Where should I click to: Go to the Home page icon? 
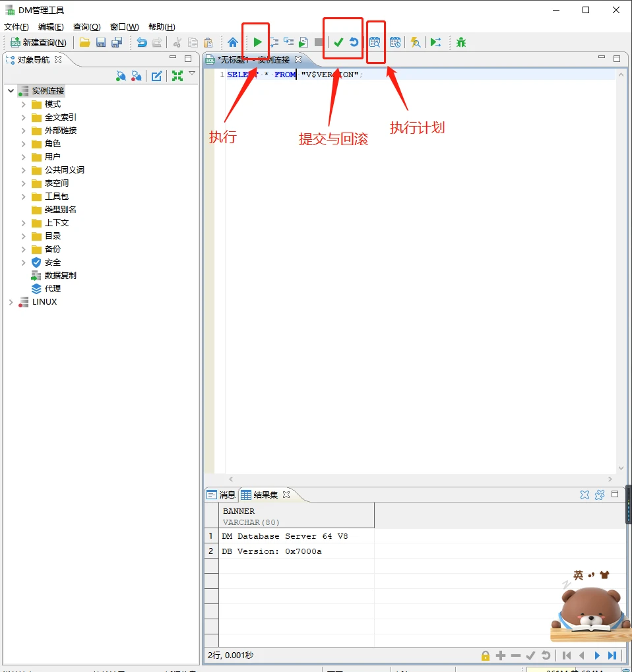[233, 42]
